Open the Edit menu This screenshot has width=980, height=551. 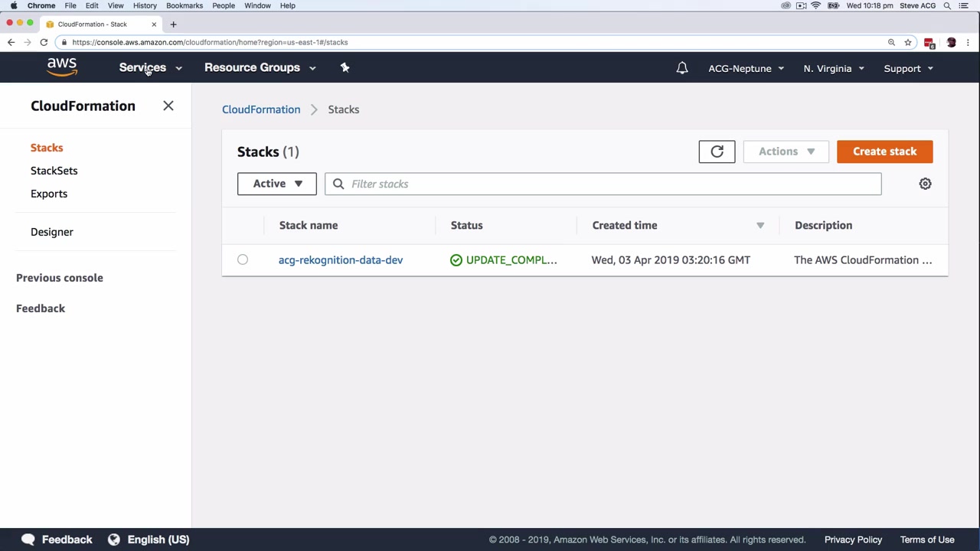[x=92, y=5]
